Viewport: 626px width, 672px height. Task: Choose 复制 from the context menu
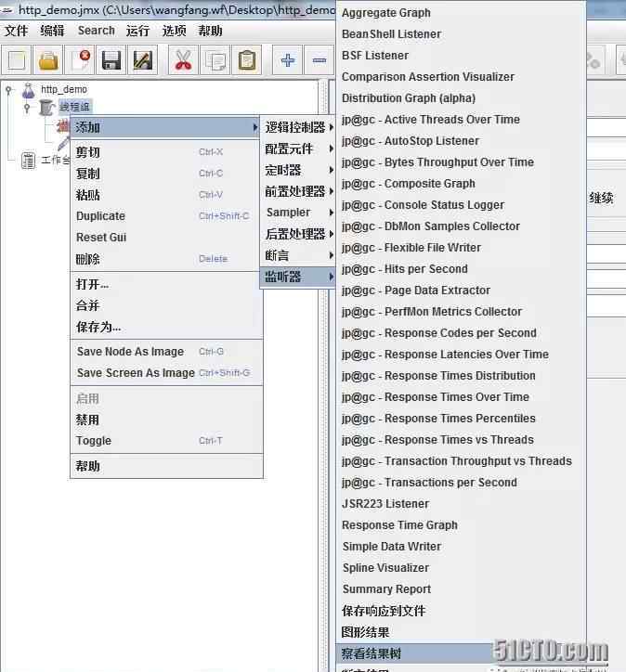click(x=166, y=174)
